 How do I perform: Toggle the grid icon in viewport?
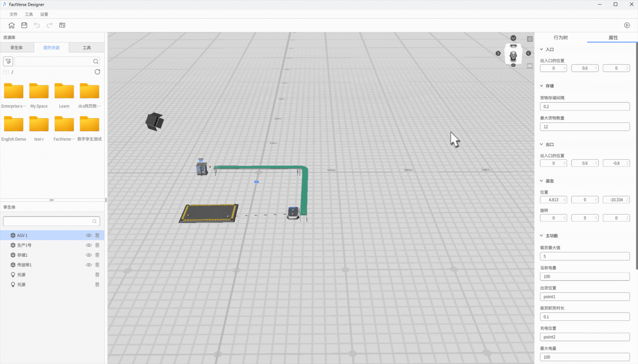tap(530, 66)
